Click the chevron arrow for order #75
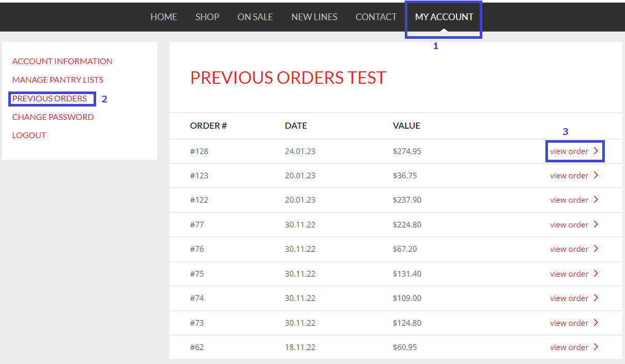 point(596,274)
